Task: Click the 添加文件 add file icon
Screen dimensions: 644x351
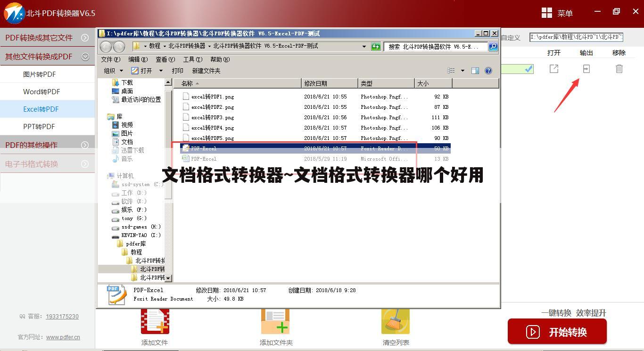Action: 155,321
